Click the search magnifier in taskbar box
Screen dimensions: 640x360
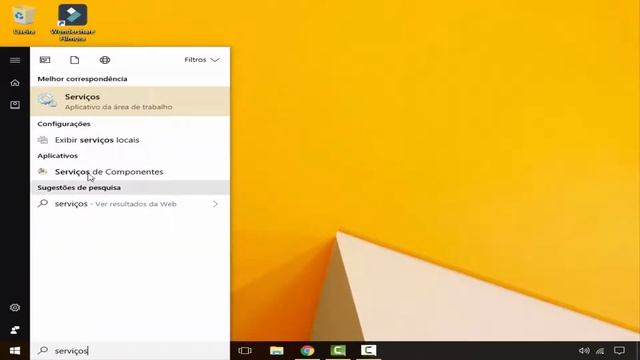(43, 350)
